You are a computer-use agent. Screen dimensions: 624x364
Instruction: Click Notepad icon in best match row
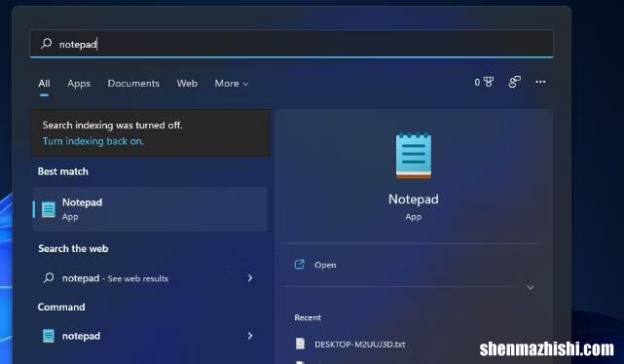(x=49, y=209)
